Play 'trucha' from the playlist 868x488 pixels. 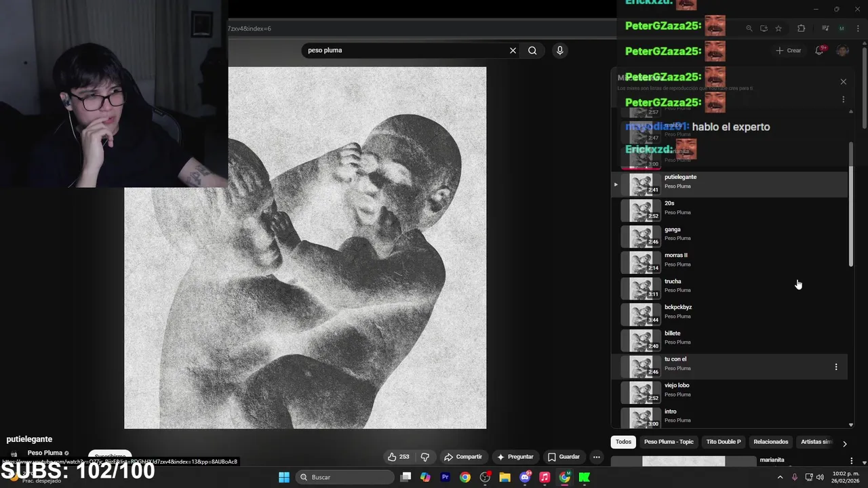point(730,289)
